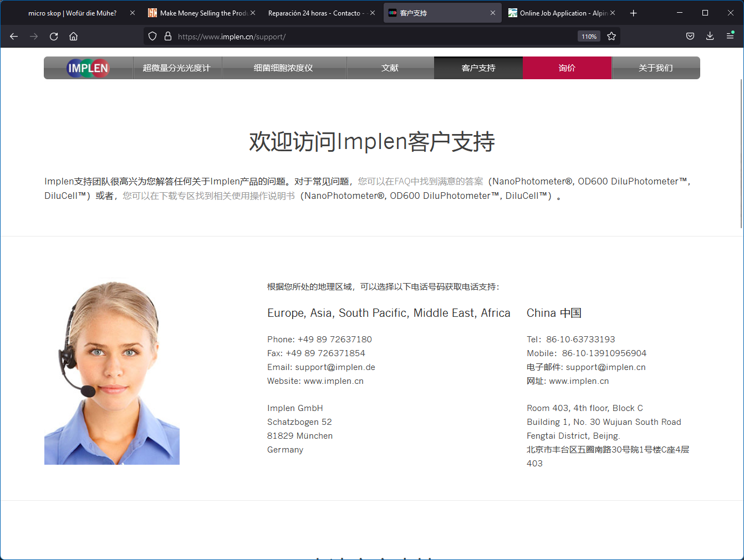744x560 pixels.
Task: Click 'Building 1, No. 30 Wujuan South Road'
Action: [x=604, y=422]
